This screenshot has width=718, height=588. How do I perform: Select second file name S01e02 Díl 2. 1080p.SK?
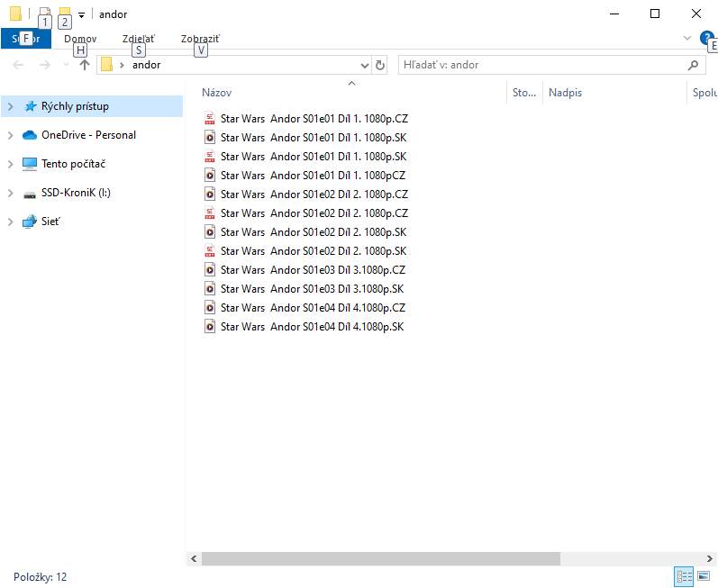[314, 250]
